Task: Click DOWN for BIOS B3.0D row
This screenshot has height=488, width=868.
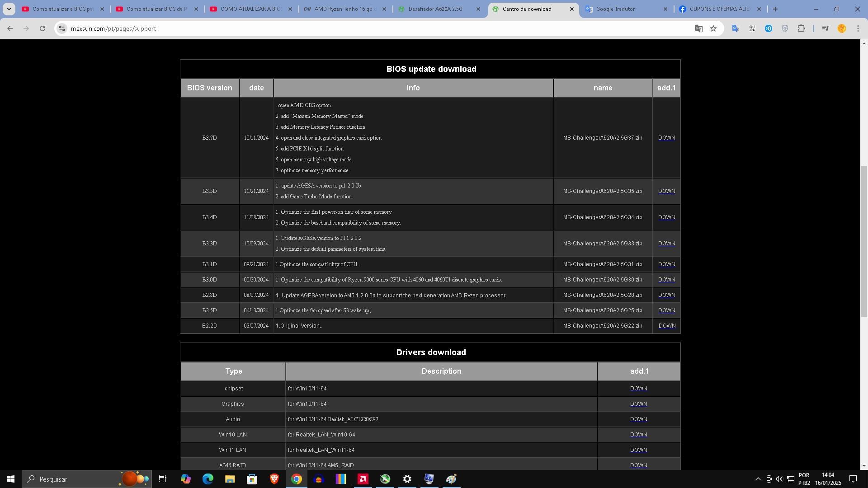Action: point(666,280)
